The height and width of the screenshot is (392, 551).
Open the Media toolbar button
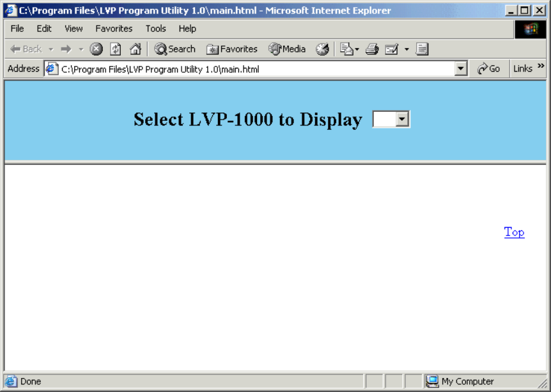[287, 49]
